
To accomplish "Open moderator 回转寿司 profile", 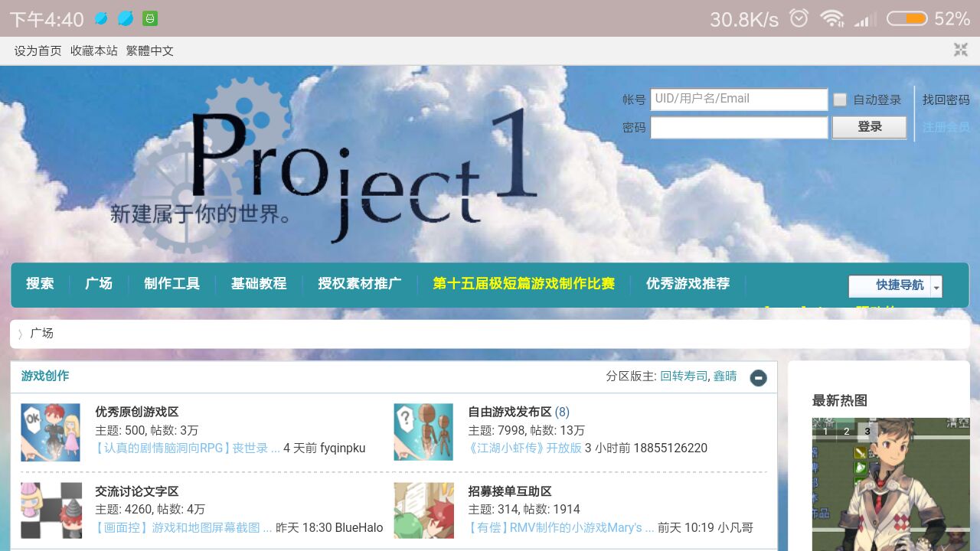I will click(684, 377).
